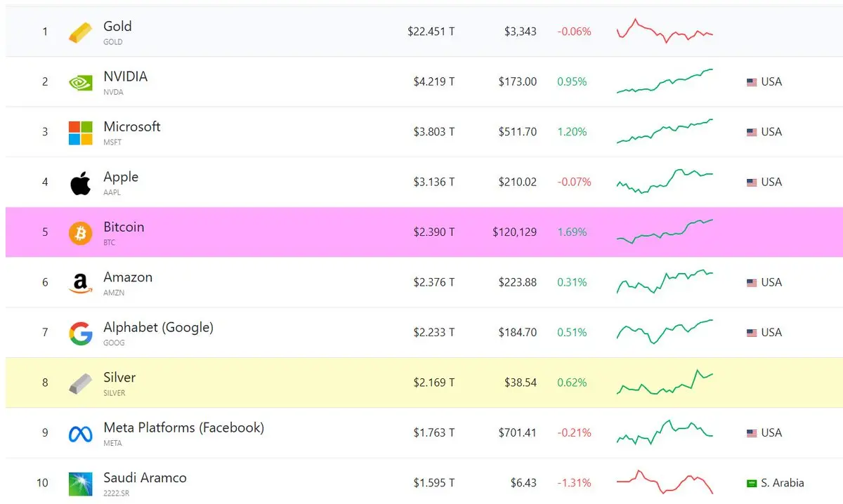Screen dimensions: 843x504
Task: Click Meta's price $701.41
Action: pyautogui.click(x=518, y=433)
